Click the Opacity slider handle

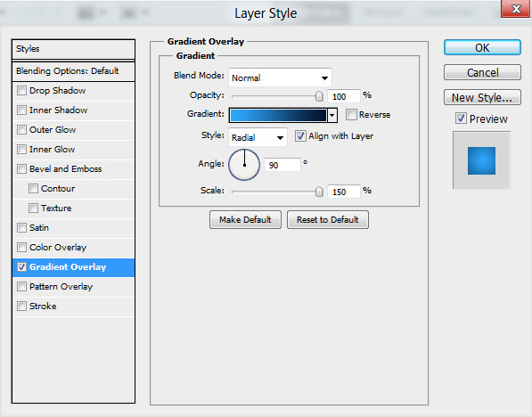pos(319,96)
